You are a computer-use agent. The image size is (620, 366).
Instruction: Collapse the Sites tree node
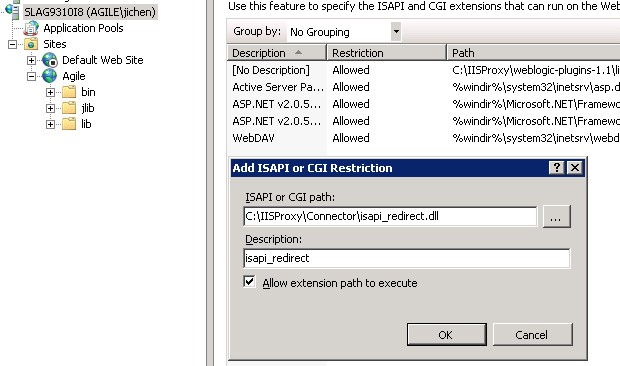click(12, 44)
